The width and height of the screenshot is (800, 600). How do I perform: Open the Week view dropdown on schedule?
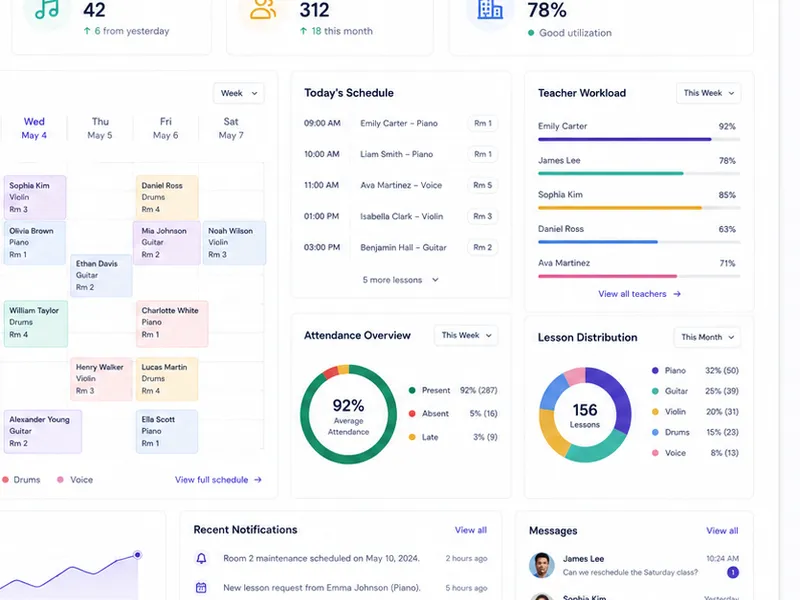click(239, 93)
